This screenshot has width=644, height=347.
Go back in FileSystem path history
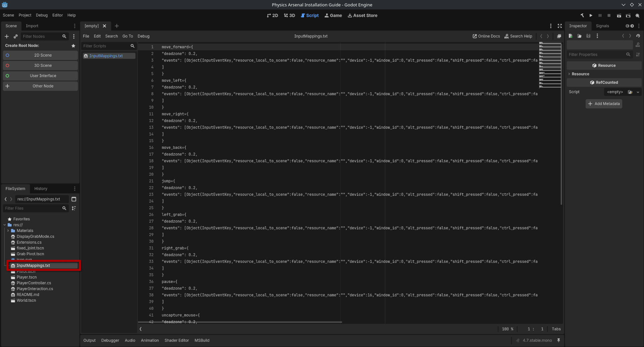tap(6, 199)
